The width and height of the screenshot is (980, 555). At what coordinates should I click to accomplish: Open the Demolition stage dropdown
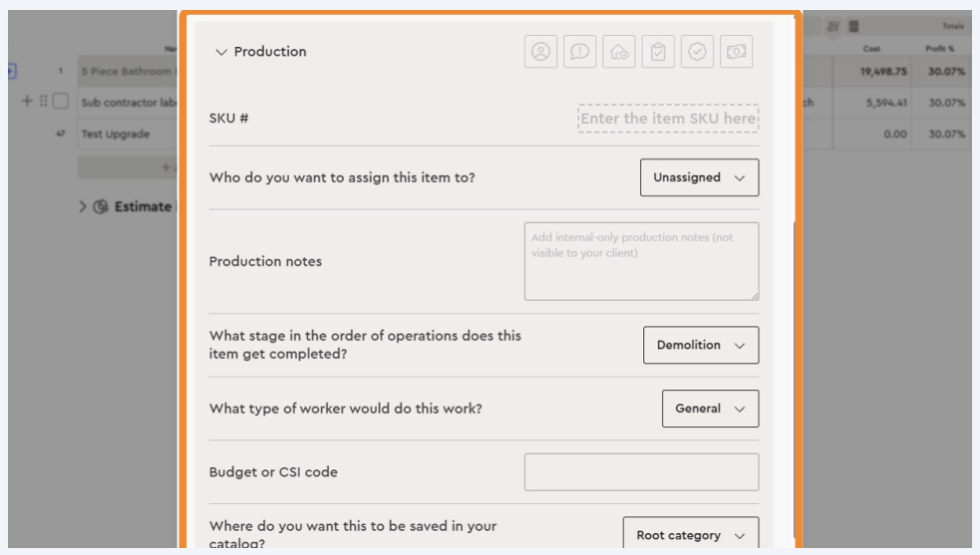(x=700, y=345)
